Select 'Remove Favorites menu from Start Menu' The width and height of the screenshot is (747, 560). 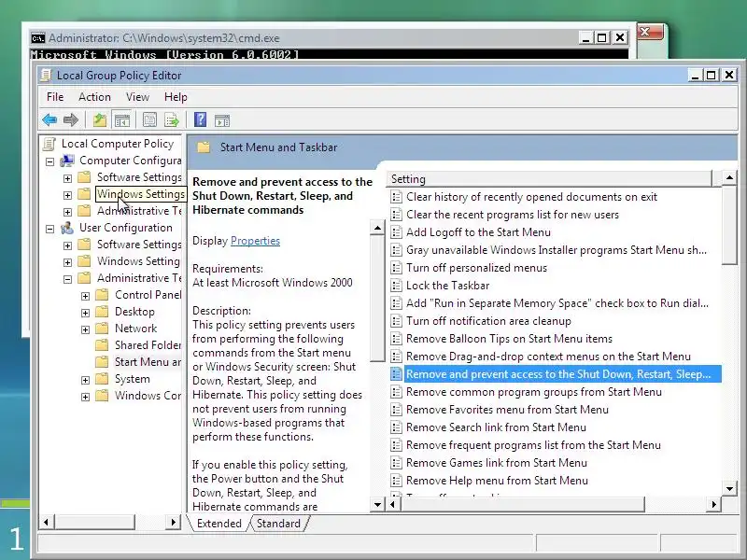507,410
